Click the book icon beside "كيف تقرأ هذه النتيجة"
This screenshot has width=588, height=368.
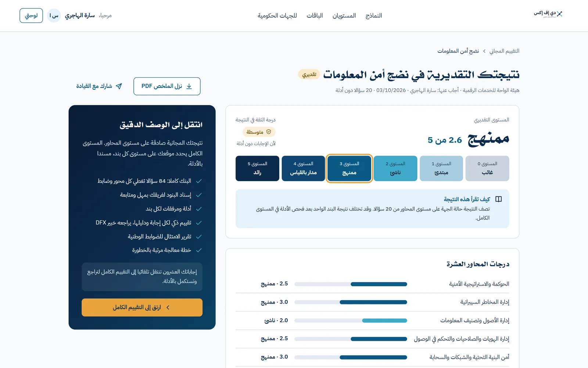point(499,199)
